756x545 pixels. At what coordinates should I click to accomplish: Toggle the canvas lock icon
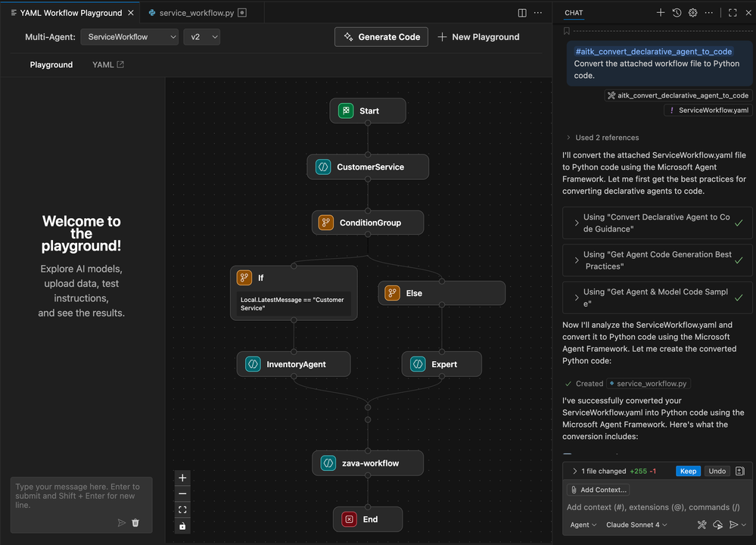[182, 526]
